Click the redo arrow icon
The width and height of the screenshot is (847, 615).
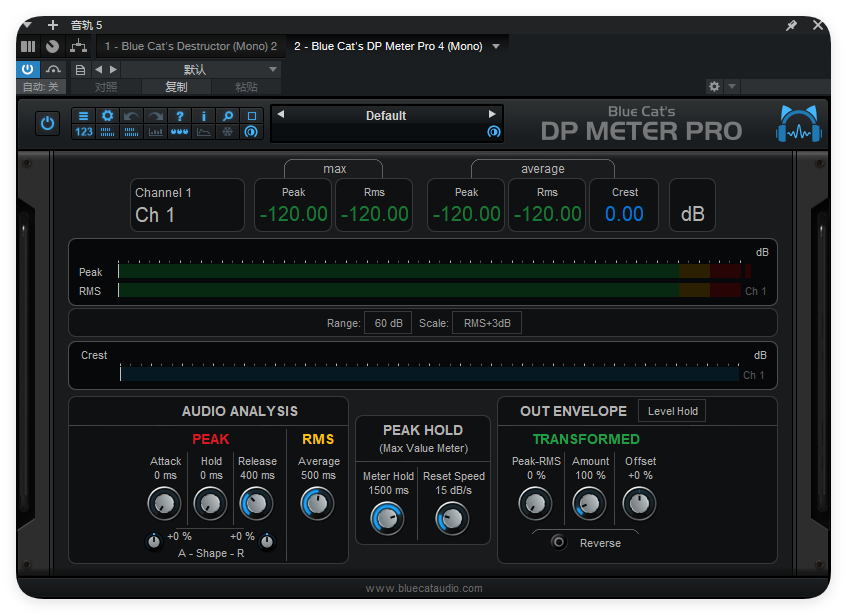click(x=156, y=116)
